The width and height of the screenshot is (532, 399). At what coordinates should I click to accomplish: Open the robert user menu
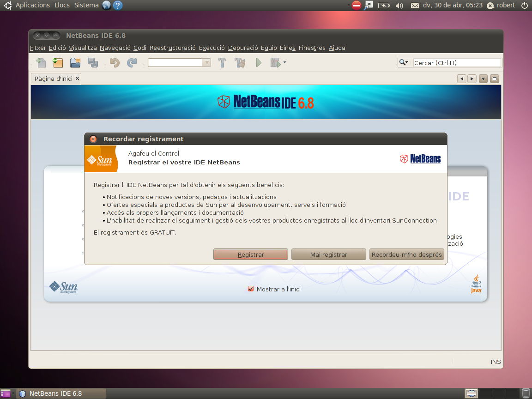point(501,5)
